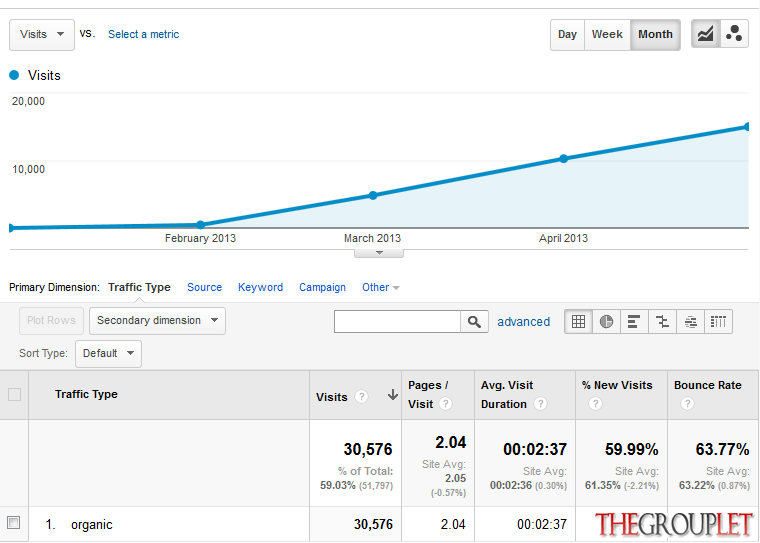
Task: Sort by % New Visits header
Action: [x=617, y=385]
